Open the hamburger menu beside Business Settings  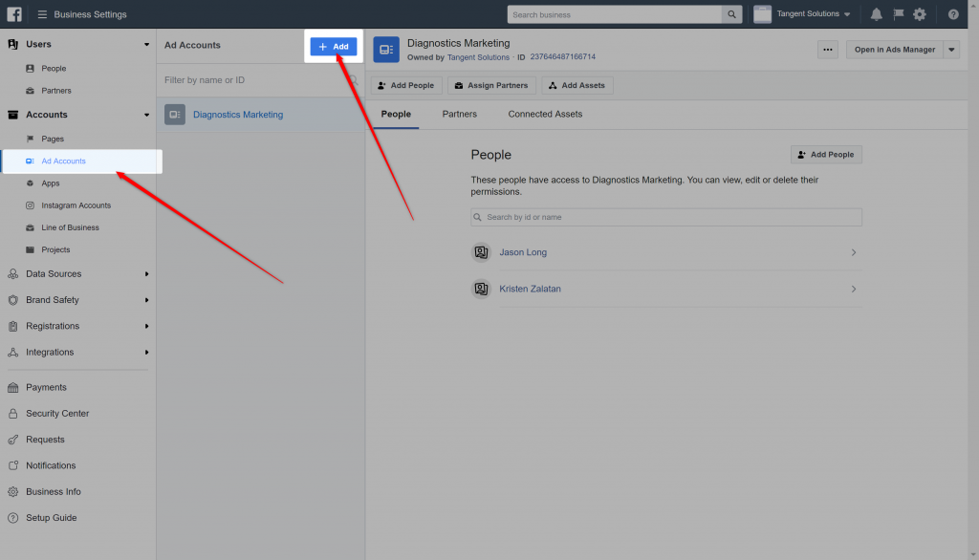(x=42, y=14)
